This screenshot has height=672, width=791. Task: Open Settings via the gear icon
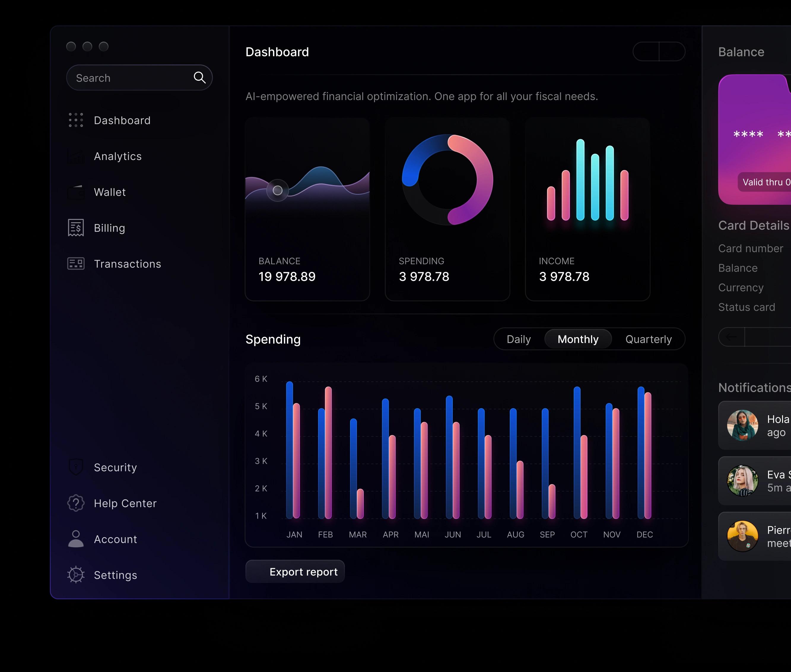76,574
